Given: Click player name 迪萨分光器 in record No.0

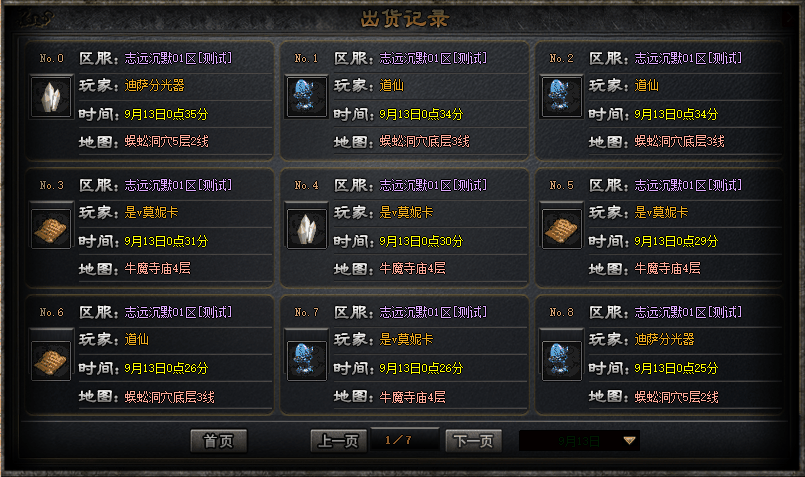Looking at the screenshot, I should [x=155, y=85].
